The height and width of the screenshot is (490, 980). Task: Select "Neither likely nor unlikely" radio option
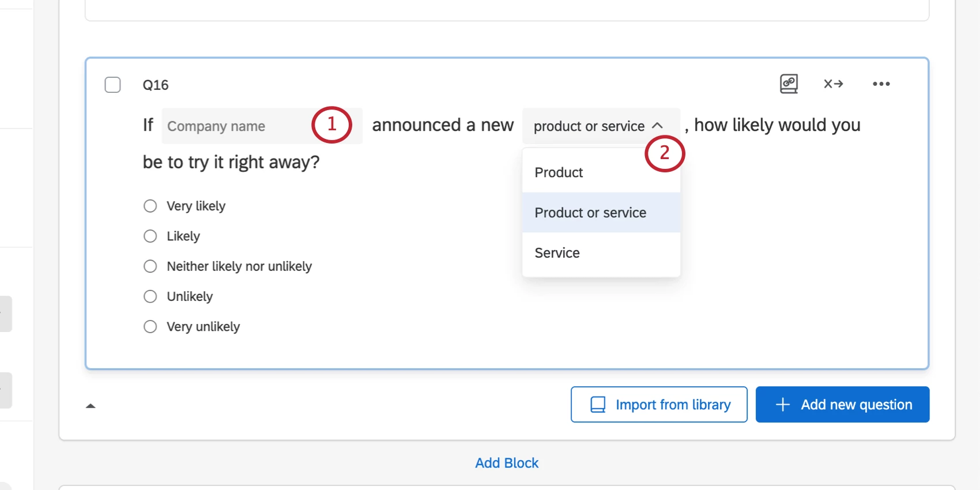pos(150,266)
